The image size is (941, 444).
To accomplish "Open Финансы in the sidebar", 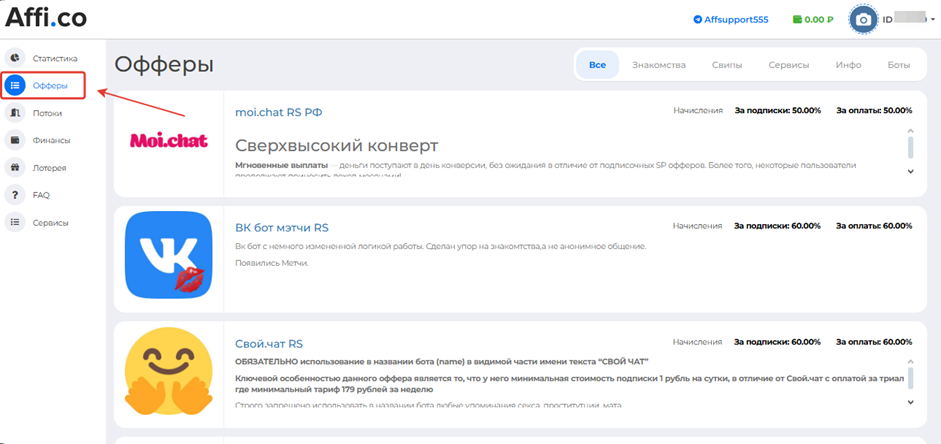I will click(51, 140).
